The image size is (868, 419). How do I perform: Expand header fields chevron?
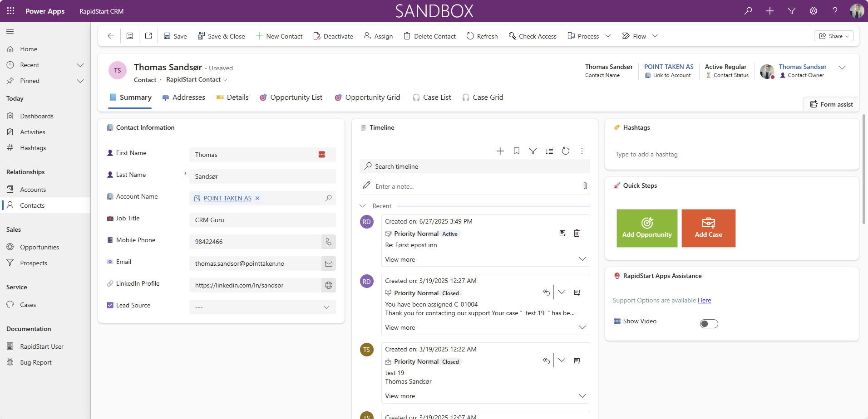(842, 67)
